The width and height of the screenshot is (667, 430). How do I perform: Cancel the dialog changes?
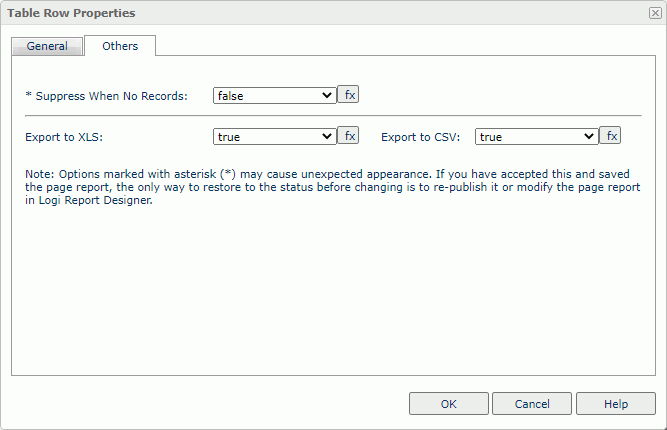pyautogui.click(x=532, y=404)
